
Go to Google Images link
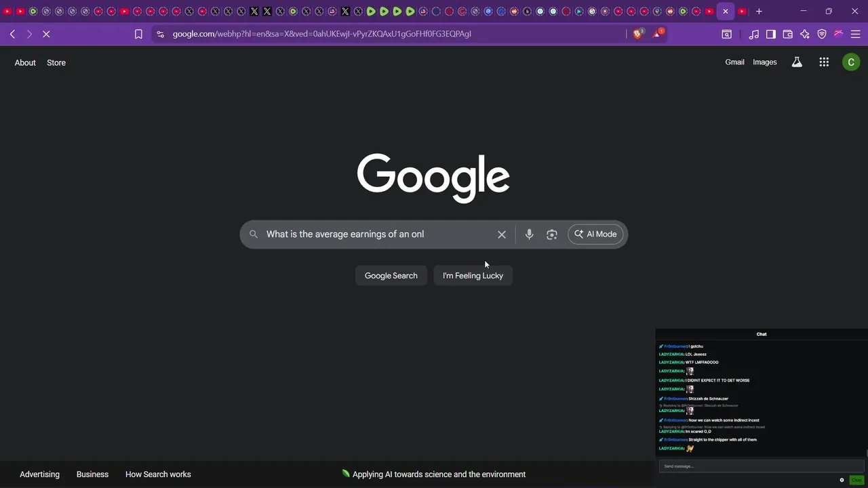coord(765,62)
